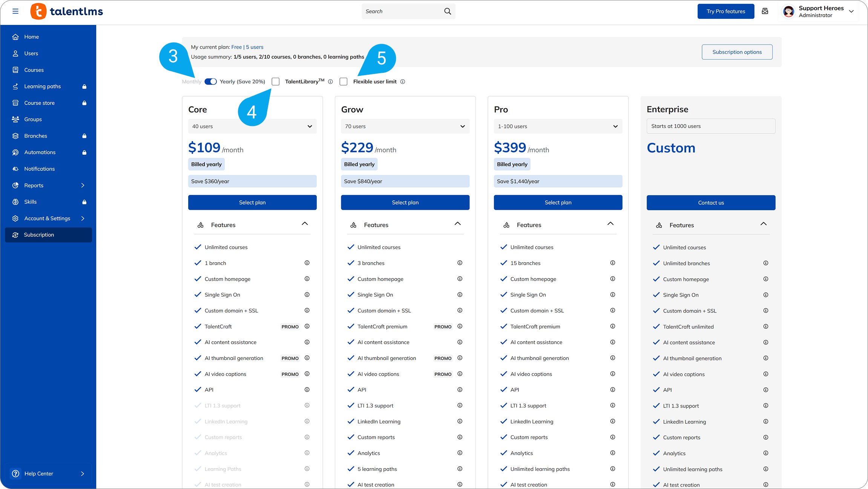Open the hamburger menu icon
This screenshot has width=868, height=489.
click(x=15, y=11)
